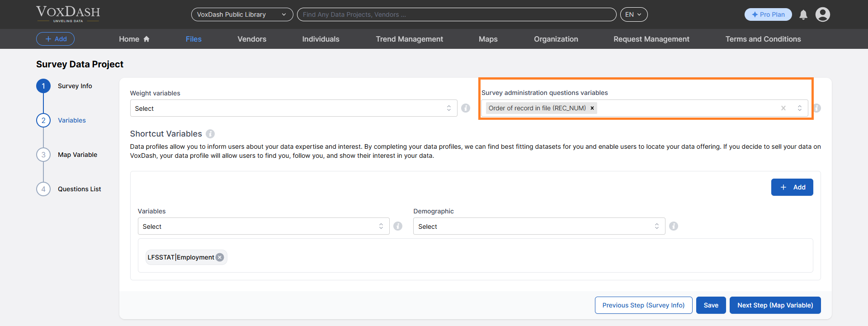
Task: Click the outlined Add button in navbar
Action: pos(55,39)
